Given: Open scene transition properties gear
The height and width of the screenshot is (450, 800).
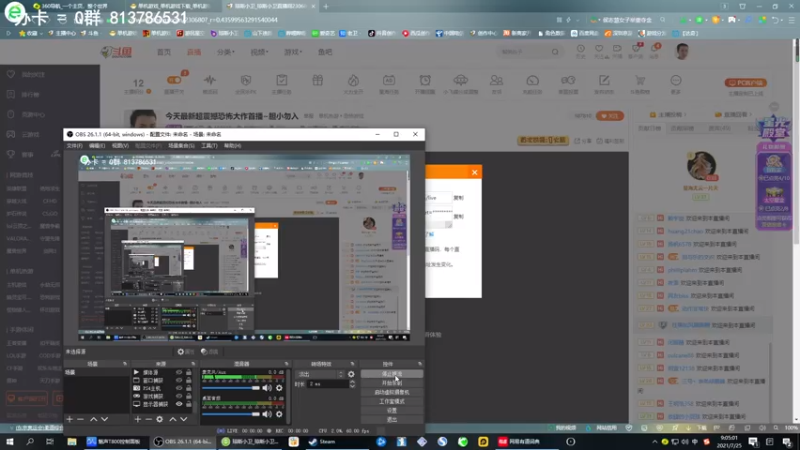Looking at the screenshot, I should 351,374.
